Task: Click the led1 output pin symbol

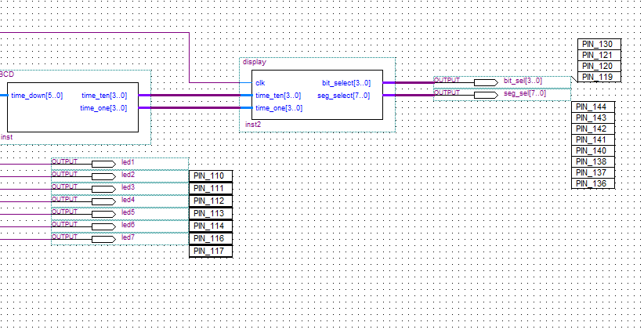Action: tap(103, 163)
